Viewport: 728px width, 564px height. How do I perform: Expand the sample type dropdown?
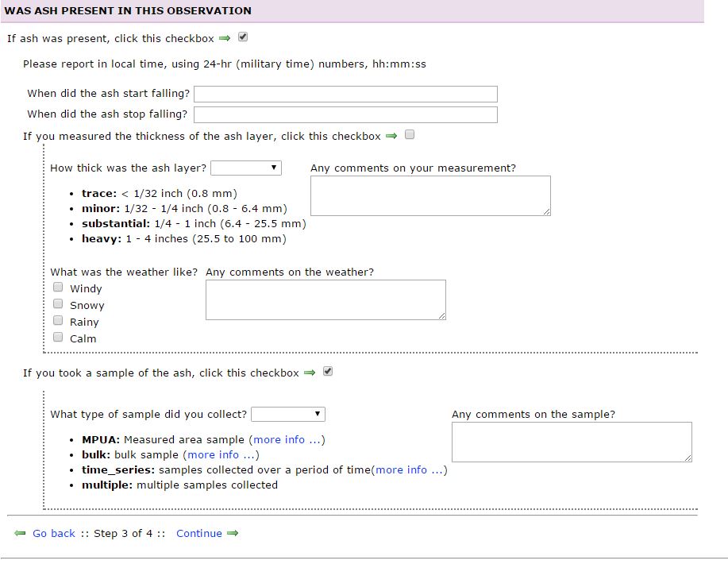288,414
